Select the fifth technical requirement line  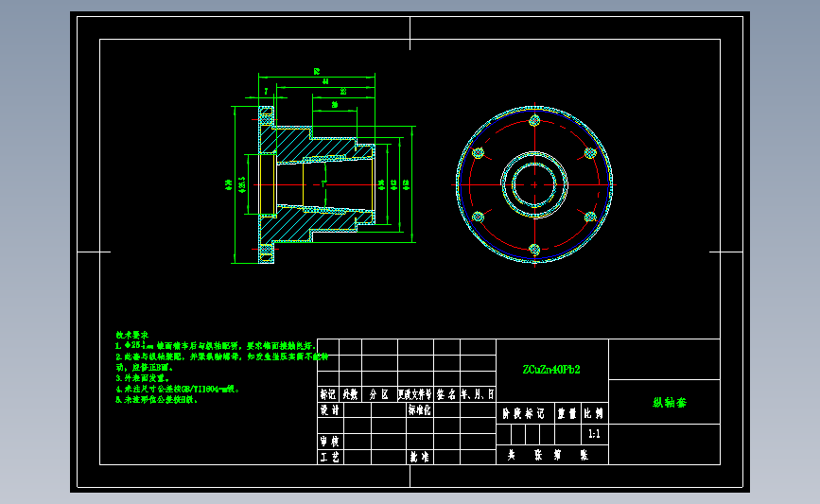point(157,399)
